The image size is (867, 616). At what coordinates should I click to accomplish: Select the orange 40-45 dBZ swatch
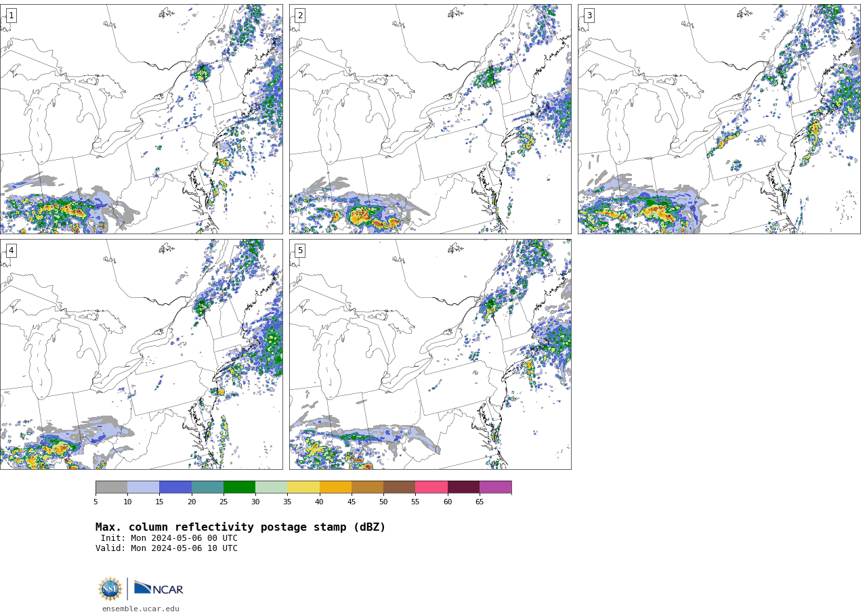point(335,487)
